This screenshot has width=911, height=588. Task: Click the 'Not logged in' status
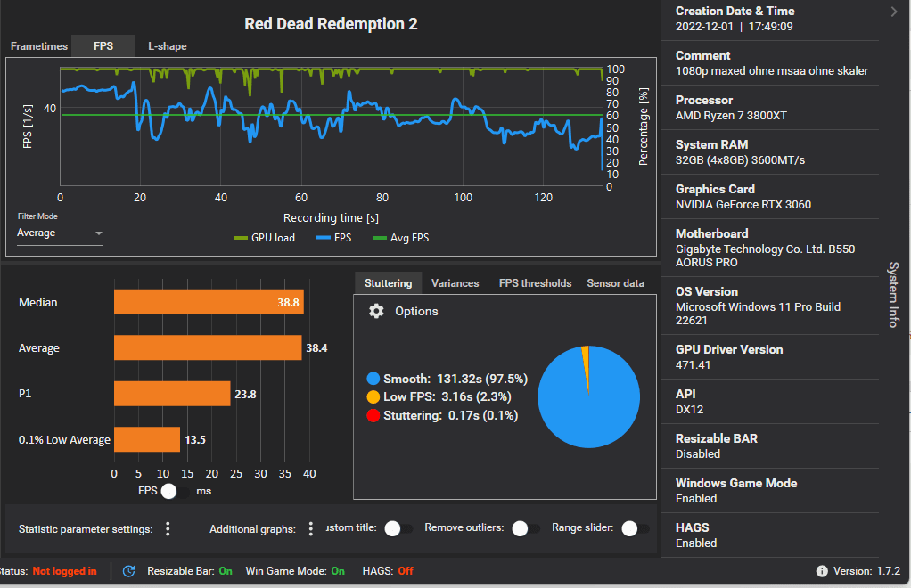64,571
